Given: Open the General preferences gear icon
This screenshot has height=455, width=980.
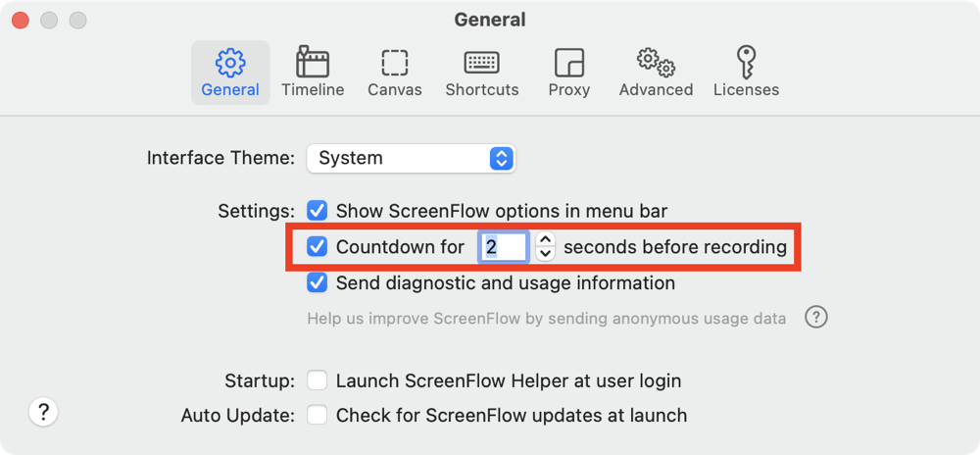Looking at the screenshot, I should click(230, 63).
